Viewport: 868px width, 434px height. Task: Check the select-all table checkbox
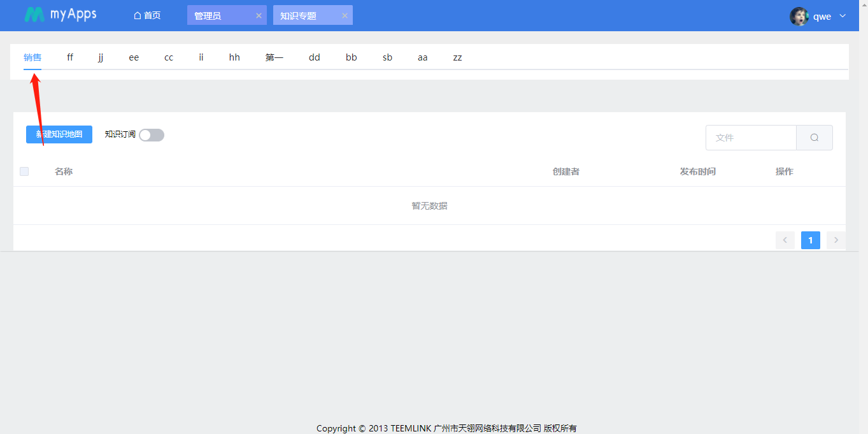[x=24, y=171]
